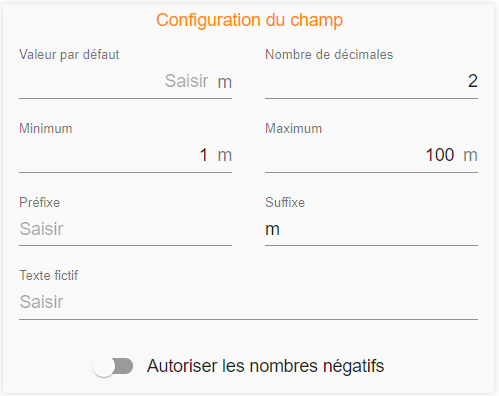Click the 'Suffixe' field label
Image resolution: width=499 pixels, height=396 pixels.
tap(285, 202)
